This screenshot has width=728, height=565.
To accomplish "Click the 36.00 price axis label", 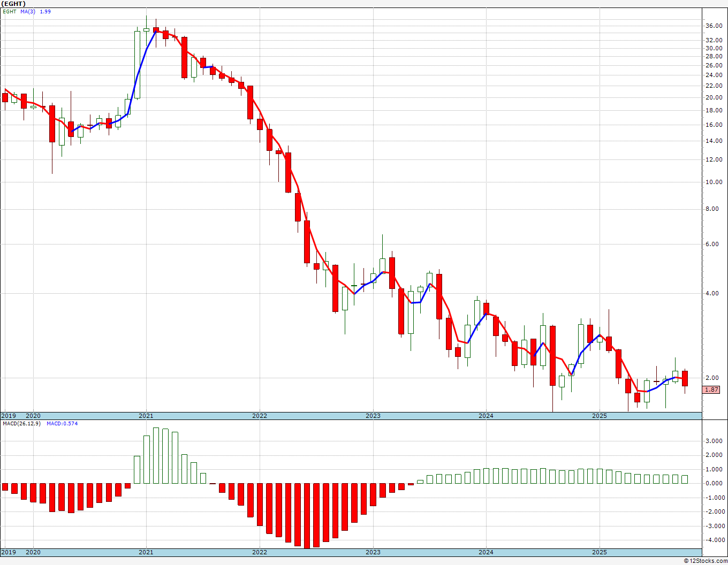I will pos(714,26).
